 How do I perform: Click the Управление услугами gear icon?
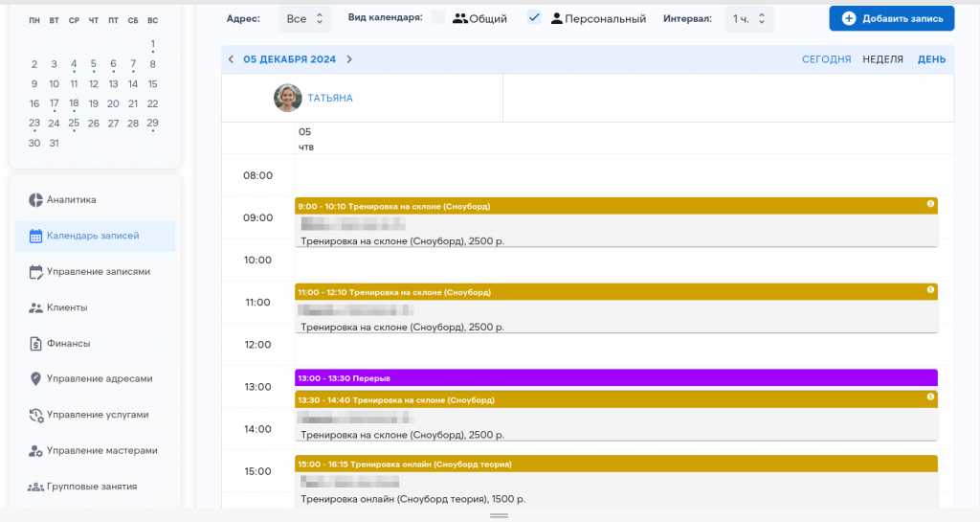pyautogui.click(x=35, y=416)
